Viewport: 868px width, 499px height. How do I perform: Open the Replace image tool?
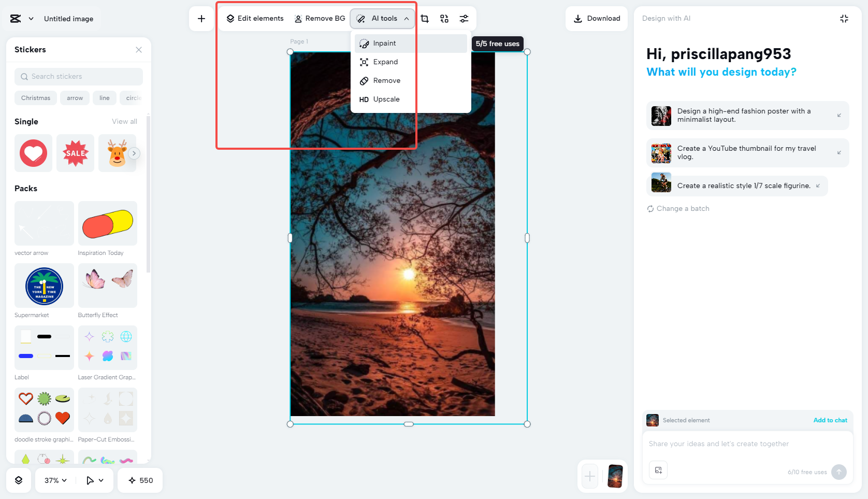pos(444,18)
